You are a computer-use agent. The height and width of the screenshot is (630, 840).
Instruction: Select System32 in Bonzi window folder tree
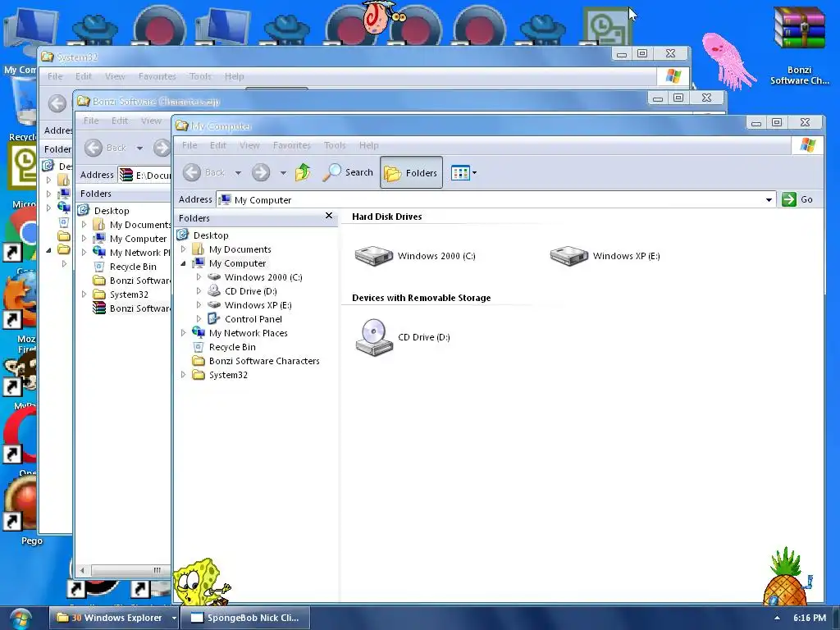(129, 294)
